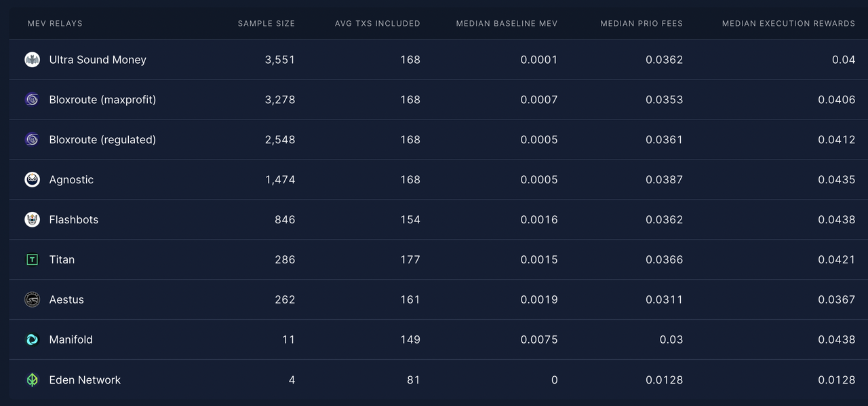Click the Ultra Sound Money relay icon
Screen dimensions: 868x406
click(x=32, y=60)
